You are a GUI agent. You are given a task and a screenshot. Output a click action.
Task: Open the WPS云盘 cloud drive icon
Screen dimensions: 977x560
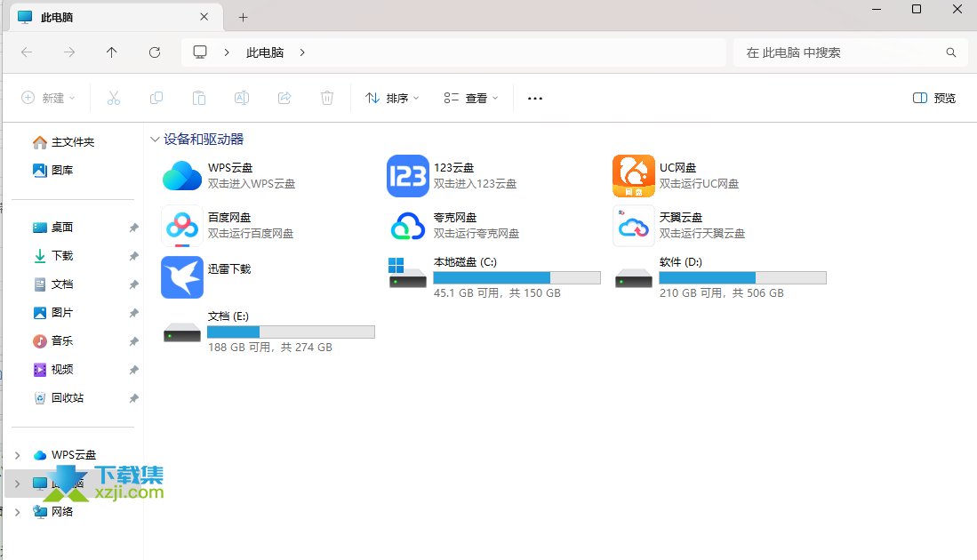[182, 176]
